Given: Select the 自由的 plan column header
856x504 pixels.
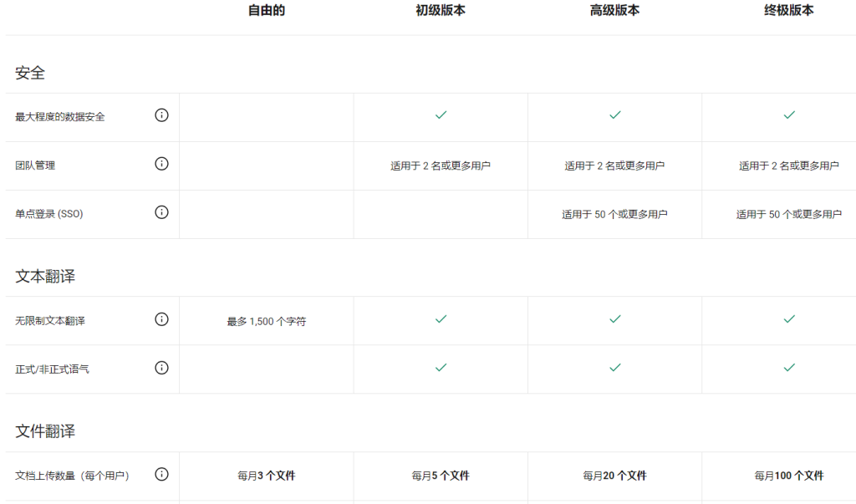Looking at the screenshot, I should point(267,11).
